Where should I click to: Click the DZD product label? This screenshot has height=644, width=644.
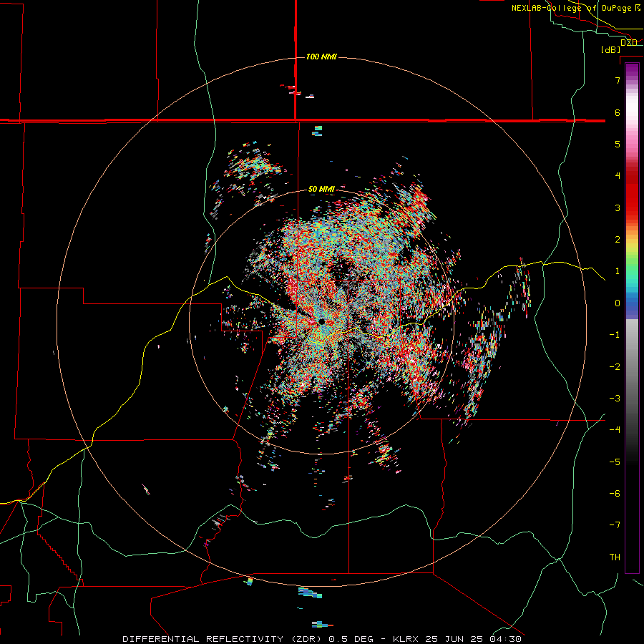628,43
